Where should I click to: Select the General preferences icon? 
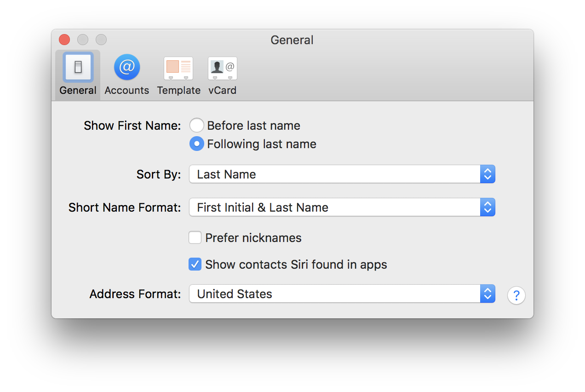coord(78,67)
